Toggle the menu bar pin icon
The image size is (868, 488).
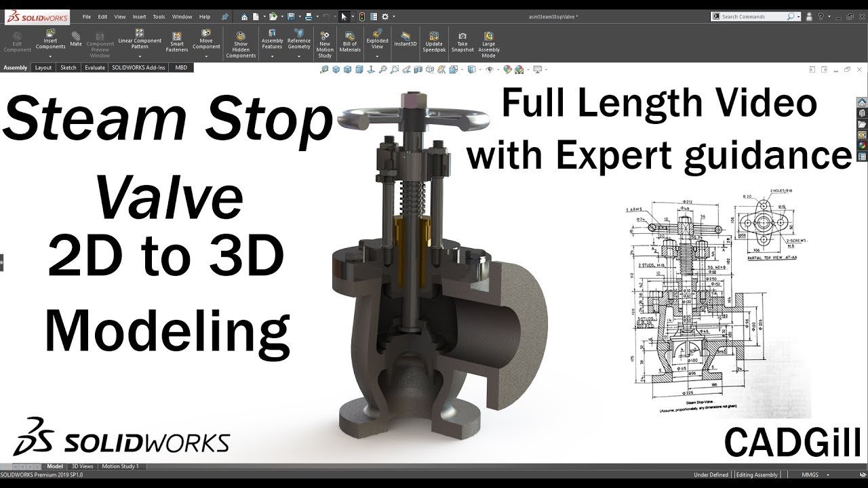(x=224, y=16)
